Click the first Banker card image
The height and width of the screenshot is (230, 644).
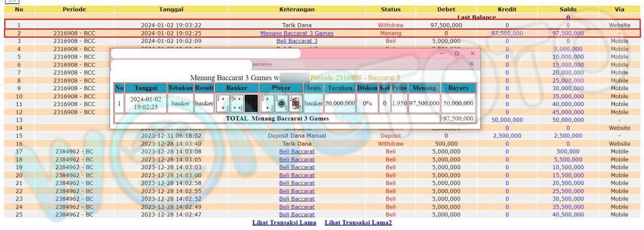223,103
